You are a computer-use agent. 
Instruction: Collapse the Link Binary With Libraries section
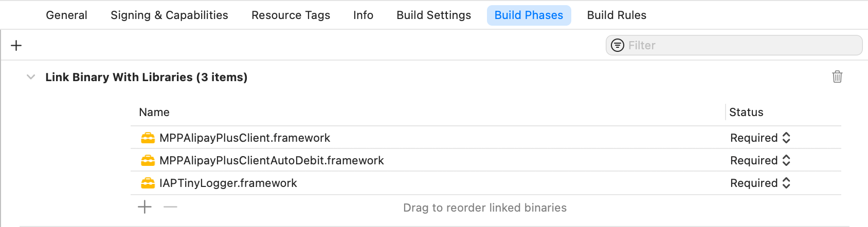pyautogui.click(x=31, y=77)
